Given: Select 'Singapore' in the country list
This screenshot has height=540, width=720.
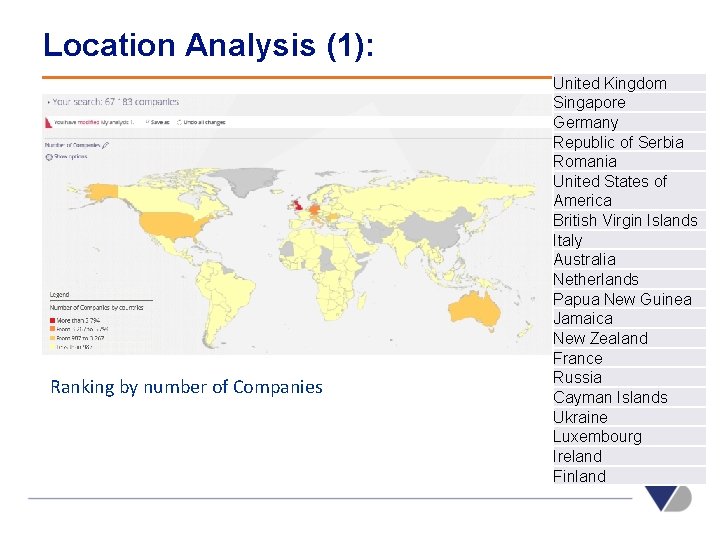Looking at the screenshot, I should coord(629,102).
